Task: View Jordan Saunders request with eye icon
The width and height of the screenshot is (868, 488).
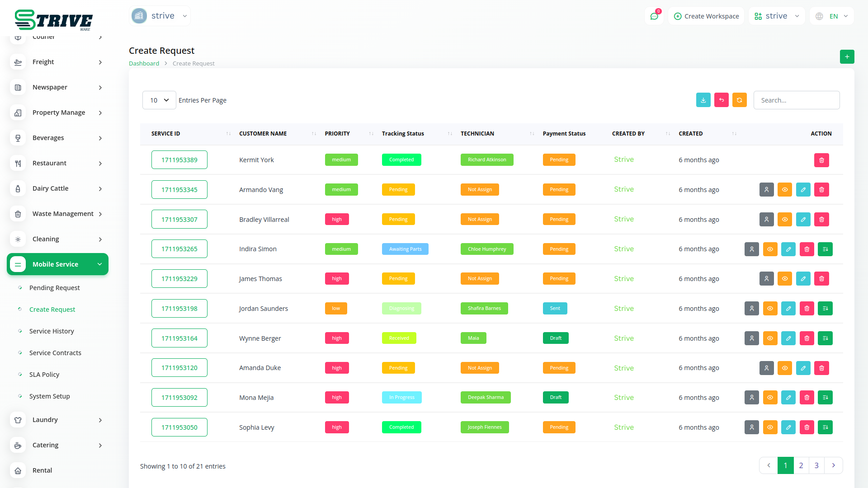Action: coord(770,309)
